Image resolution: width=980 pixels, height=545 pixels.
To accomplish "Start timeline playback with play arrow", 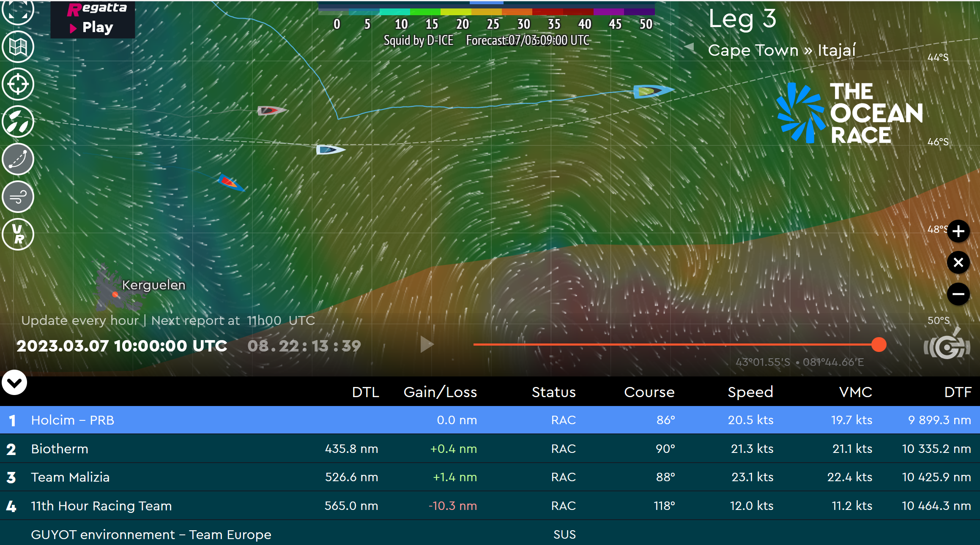I will 427,345.
